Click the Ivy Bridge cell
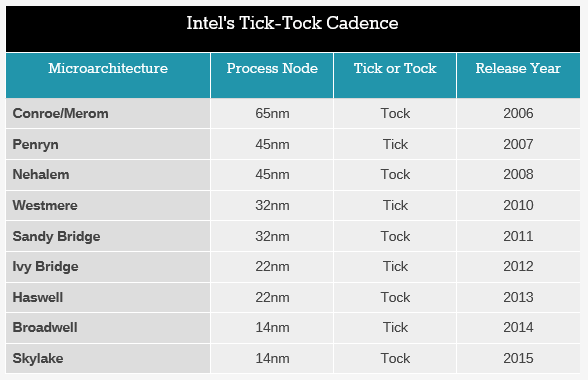 point(108,267)
